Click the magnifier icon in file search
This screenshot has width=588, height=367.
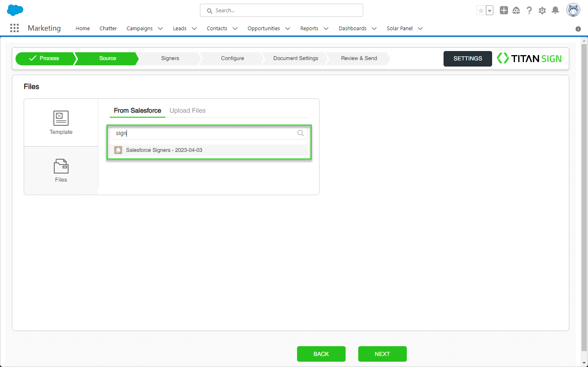(301, 133)
